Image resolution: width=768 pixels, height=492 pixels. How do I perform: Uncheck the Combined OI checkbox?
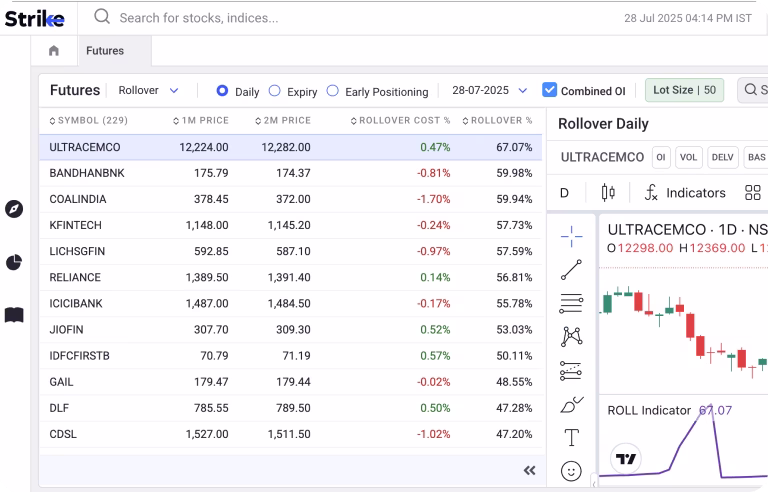pos(549,90)
